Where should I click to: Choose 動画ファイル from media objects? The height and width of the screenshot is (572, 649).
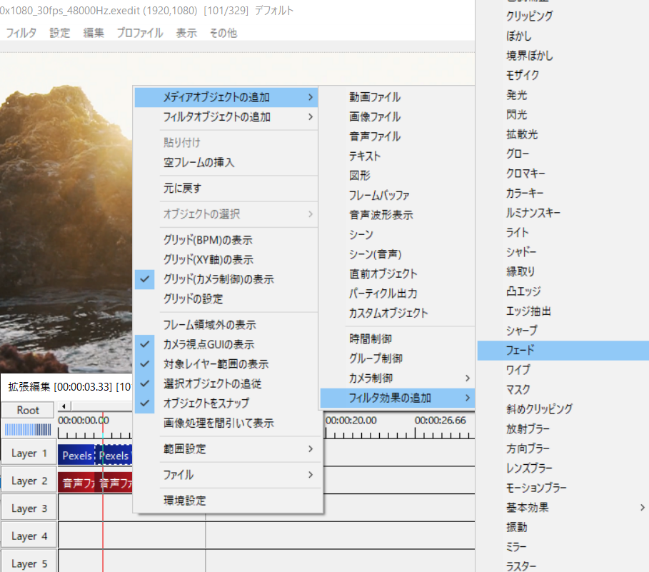pyautogui.click(x=374, y=97)
